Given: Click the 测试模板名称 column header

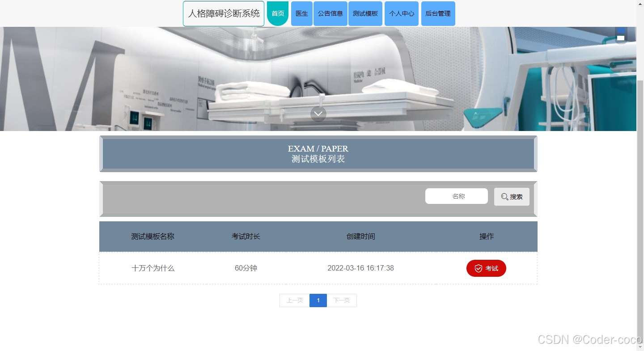Looking at the screenshot, I should 153,237.
